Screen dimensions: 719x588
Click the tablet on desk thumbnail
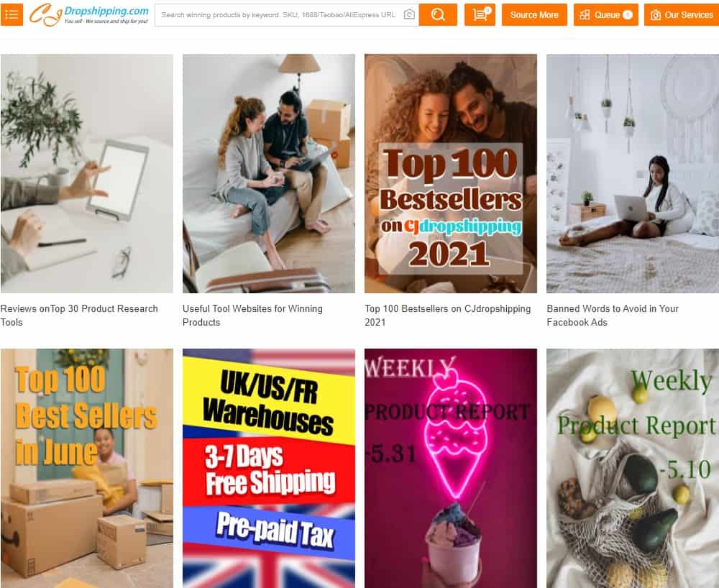[87, 174]
